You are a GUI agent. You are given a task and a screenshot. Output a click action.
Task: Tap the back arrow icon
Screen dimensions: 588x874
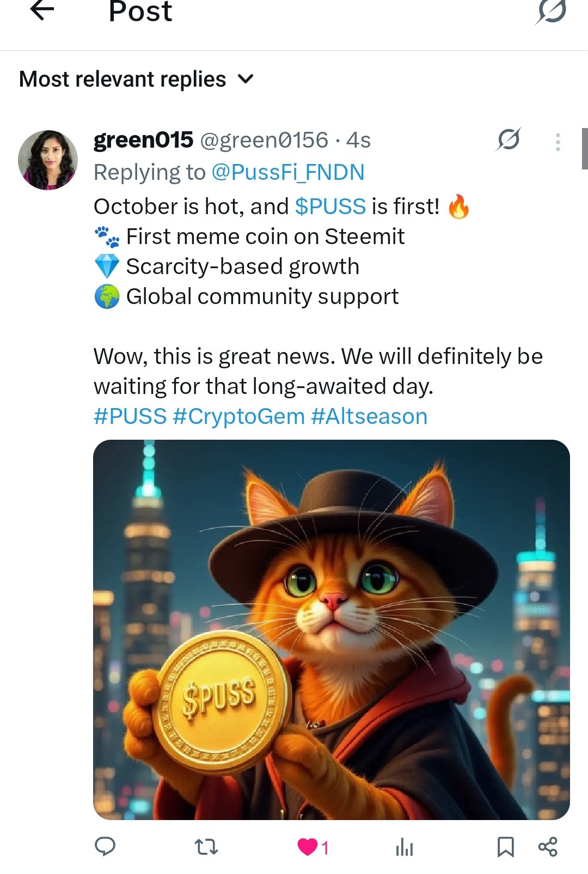click(x=42, y=10)
